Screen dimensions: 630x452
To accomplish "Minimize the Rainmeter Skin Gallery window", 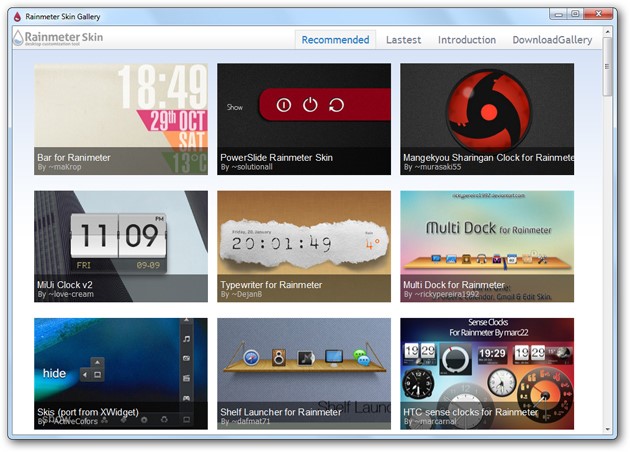I will click(x=558, y=14).
